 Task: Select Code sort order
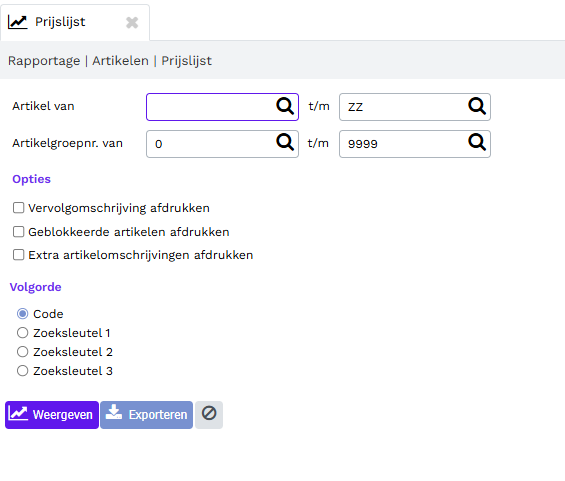(x=22, y=314)
